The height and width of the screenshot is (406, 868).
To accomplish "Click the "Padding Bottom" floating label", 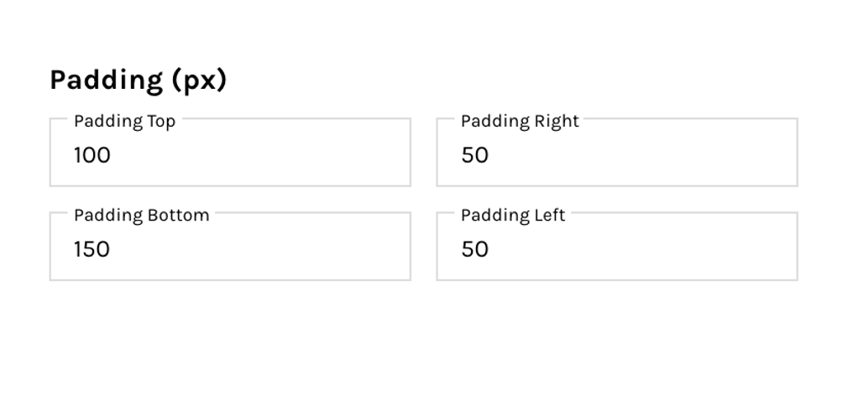I will (x=141, y=215).
